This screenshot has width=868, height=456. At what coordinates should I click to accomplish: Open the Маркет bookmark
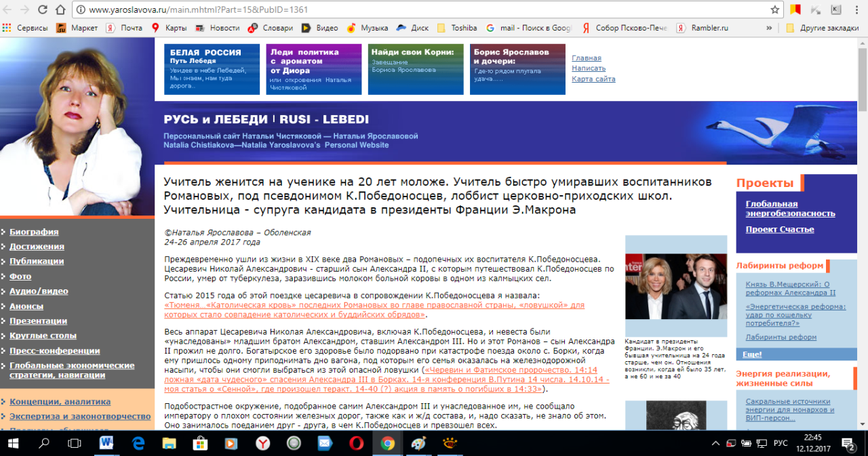(x=77, y=28)
